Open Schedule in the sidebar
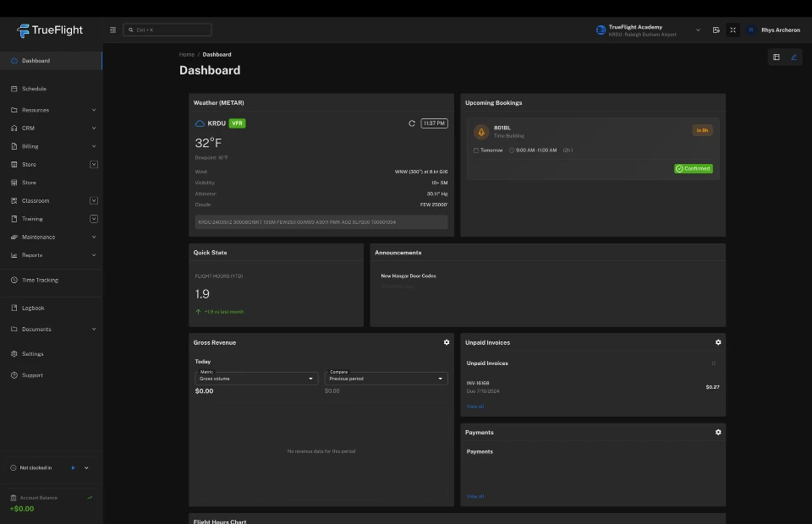The width and height of the screenshot is (812, 524). coord(34,89)
